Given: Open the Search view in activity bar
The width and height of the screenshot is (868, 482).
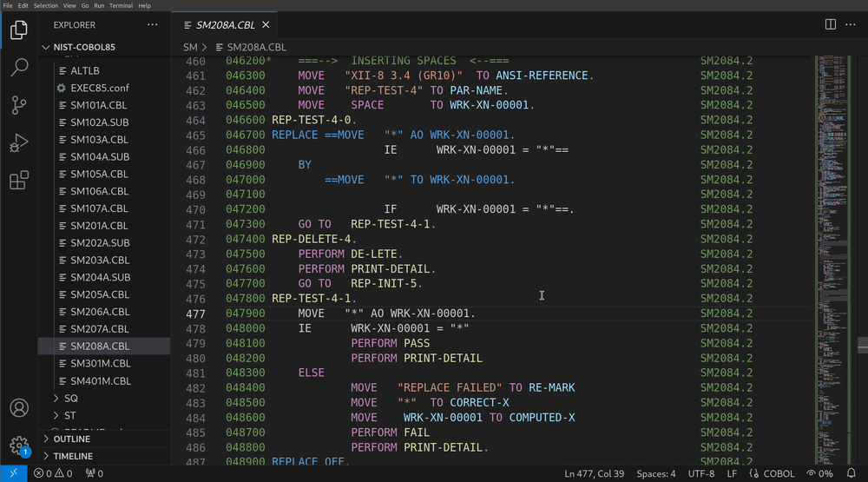Looking at the screenshot, I should pos(19,67).
